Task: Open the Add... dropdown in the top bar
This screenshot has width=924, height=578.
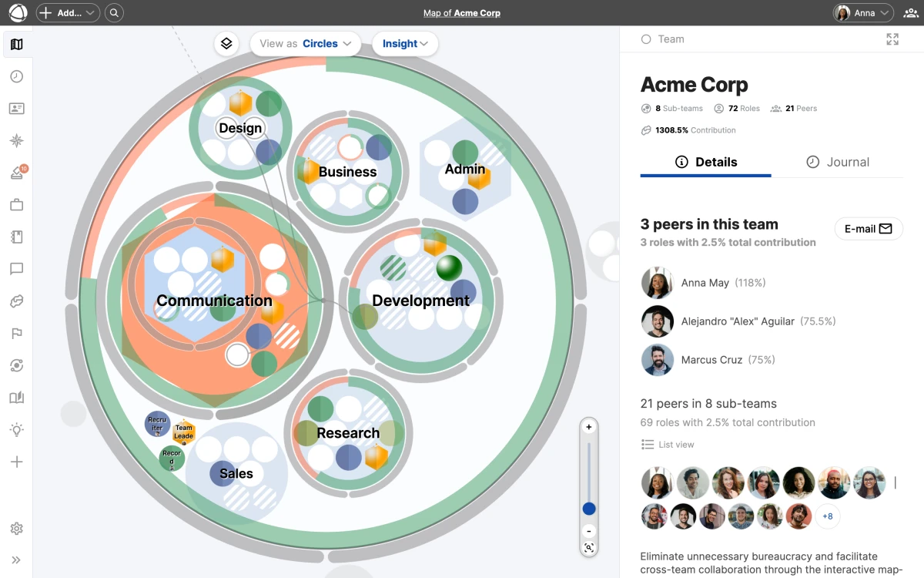Action: pos(68,12)
